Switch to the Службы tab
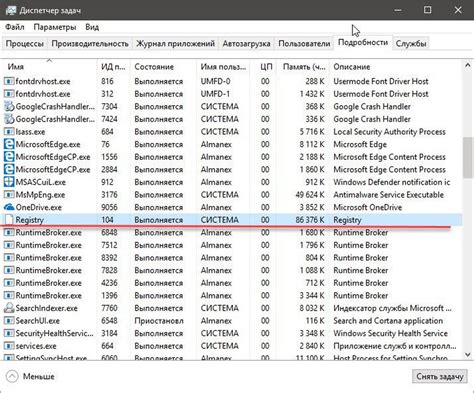 pos(411,44)
